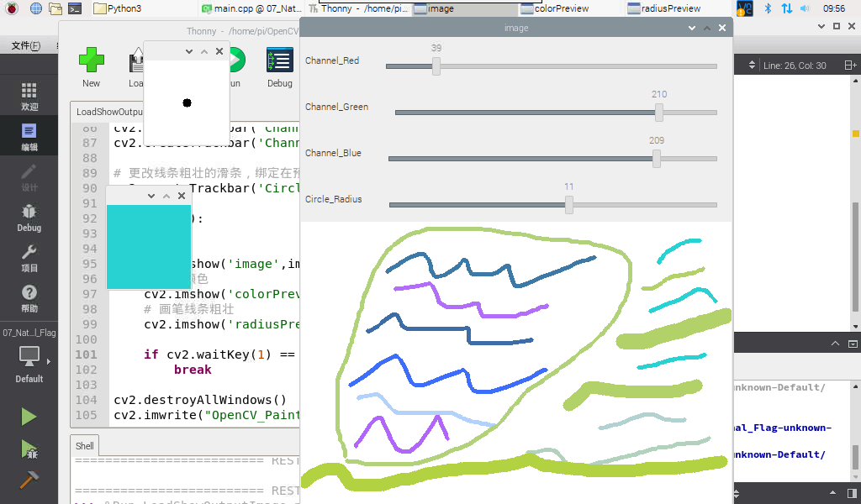The image size is (861, 504).
Task: Select the 欢迎 welcome sidebar icon
Action: point(29,96)
